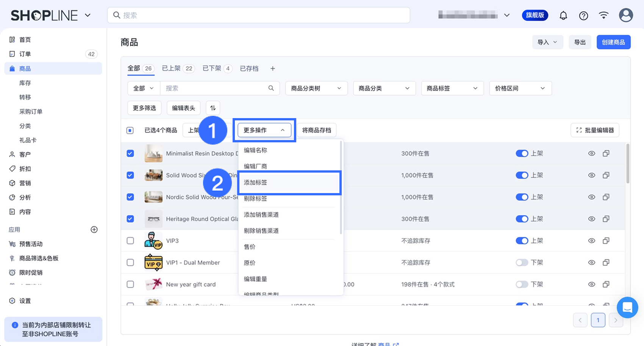
Task: Duplicate the Minimalist Resin Desktop product
Action: (x=606, y=153)
